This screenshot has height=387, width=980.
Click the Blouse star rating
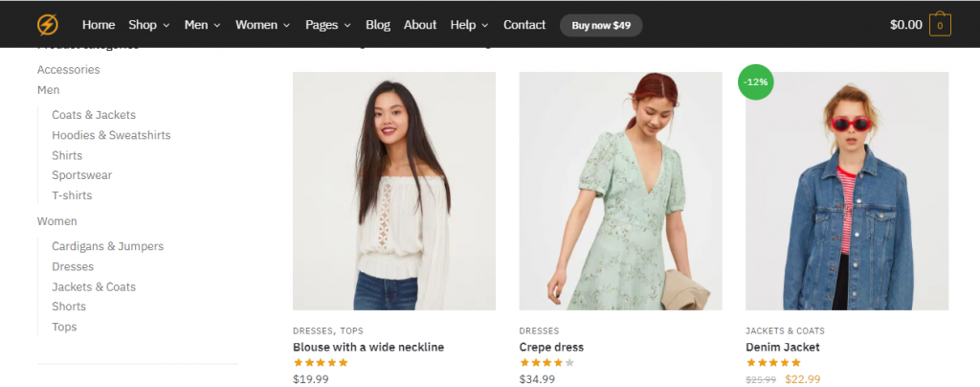click(321, 363)
